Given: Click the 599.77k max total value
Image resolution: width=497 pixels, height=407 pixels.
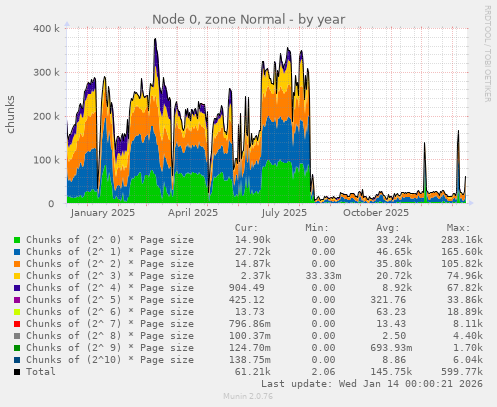Looking at the screenshot, I should point(462,372).
